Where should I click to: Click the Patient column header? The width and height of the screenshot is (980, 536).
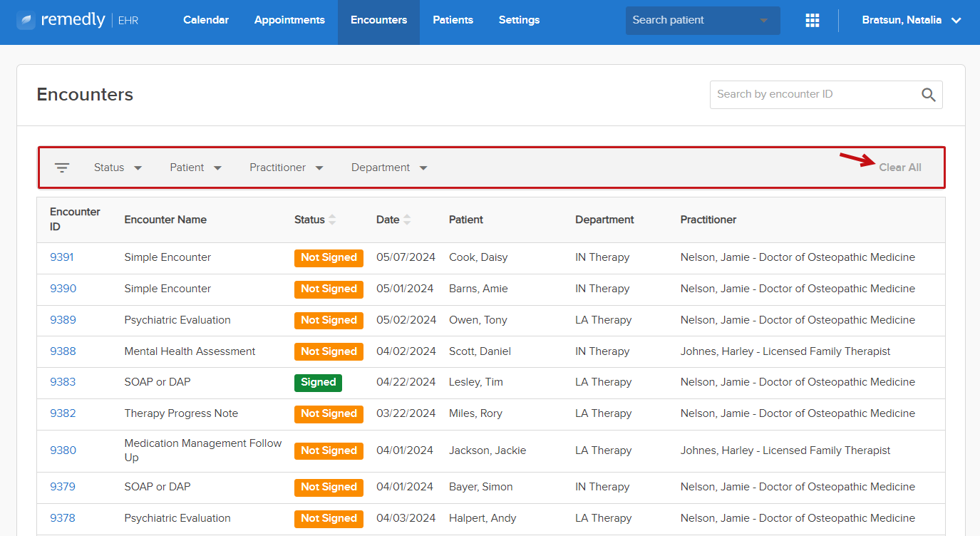(466, 220)
